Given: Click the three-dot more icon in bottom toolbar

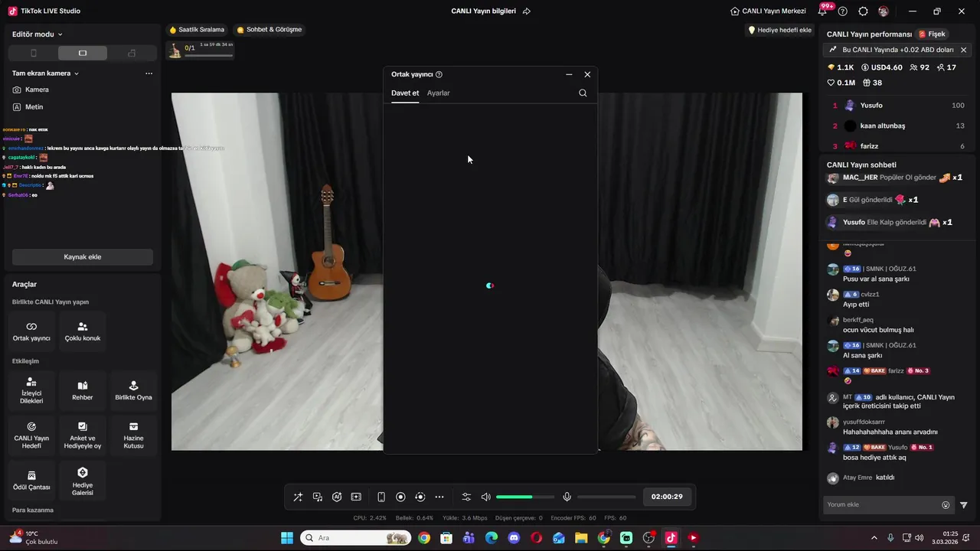Looking at the screenshot, I should point(439,497).
